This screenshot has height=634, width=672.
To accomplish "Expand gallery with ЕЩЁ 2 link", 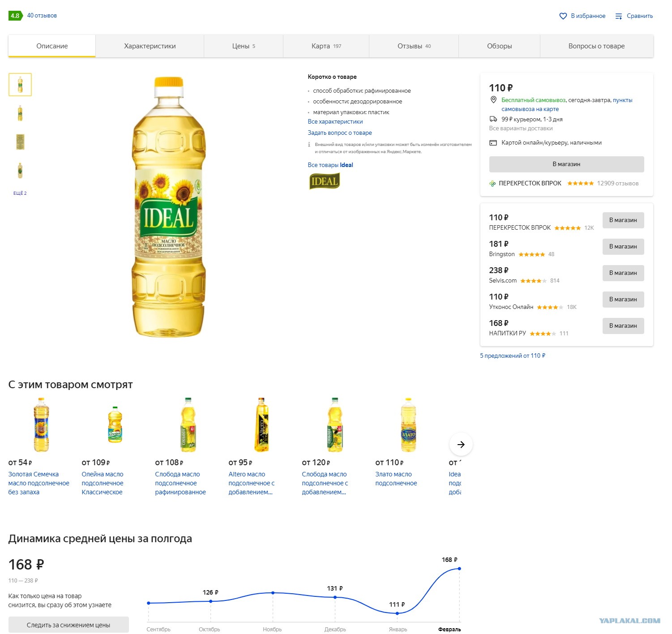I will [x=20, y=193].
